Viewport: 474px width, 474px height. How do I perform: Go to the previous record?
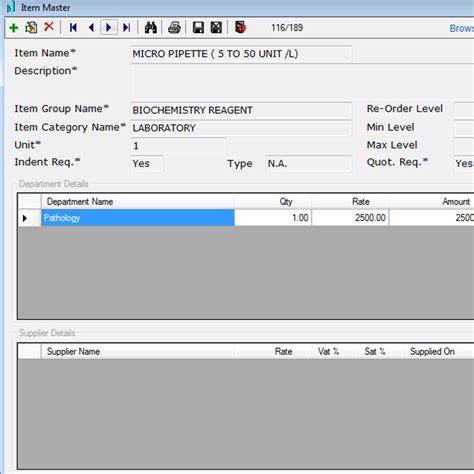(x=91, y=28)
